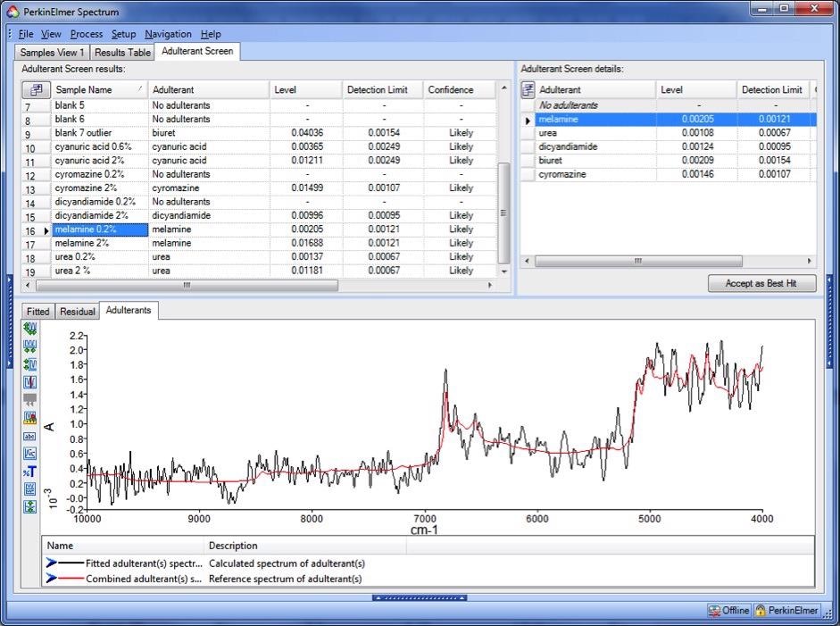Click the split/overlay spectra display icon

pos(30,489)
